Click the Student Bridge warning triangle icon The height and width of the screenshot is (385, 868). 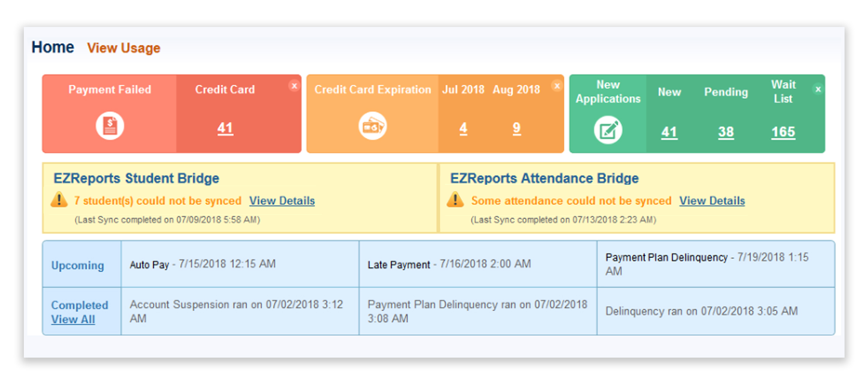pyautogui.click(x=59, y=200)
